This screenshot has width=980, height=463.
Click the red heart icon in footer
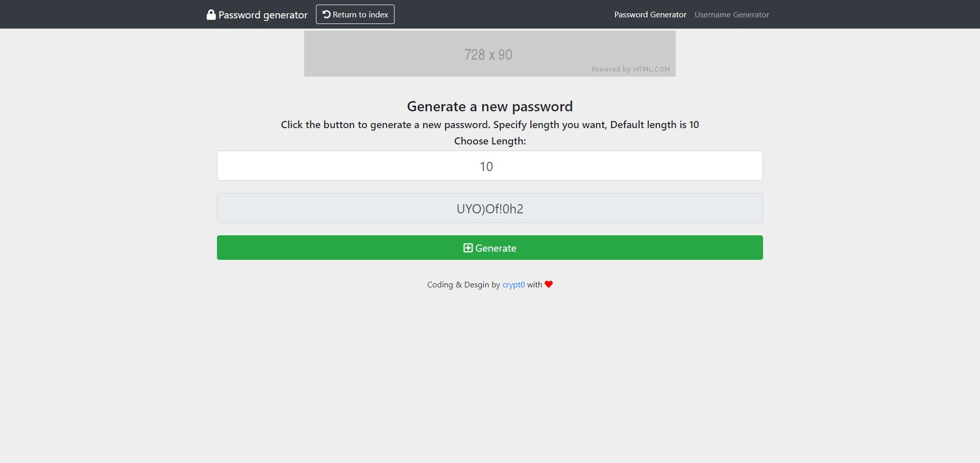pyautogui.click(x=549, y=284)
